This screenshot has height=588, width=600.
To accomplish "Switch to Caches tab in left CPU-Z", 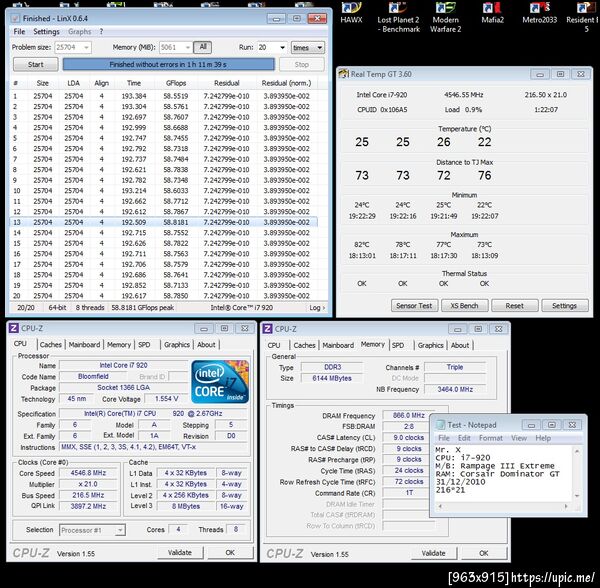I will (x=51, y=345).
